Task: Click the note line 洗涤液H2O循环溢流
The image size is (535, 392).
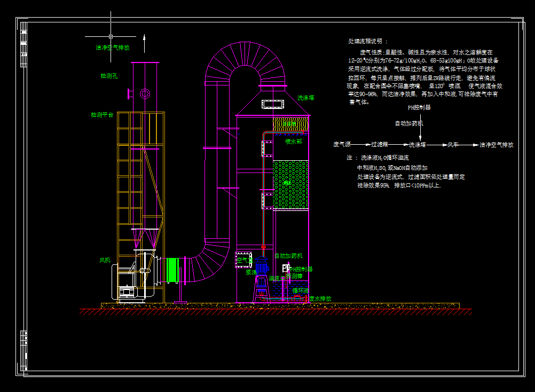Action: coord(385,158)
